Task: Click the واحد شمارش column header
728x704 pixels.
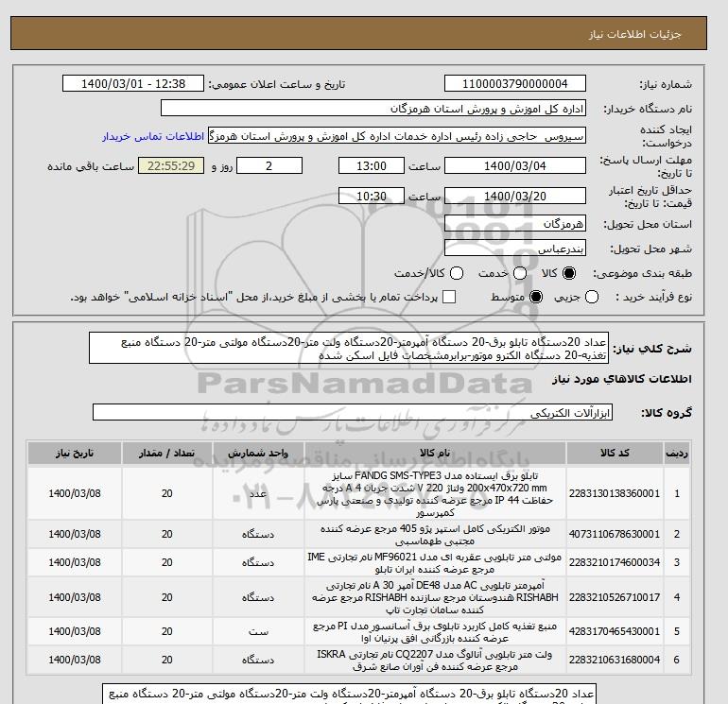Action: 258,453
